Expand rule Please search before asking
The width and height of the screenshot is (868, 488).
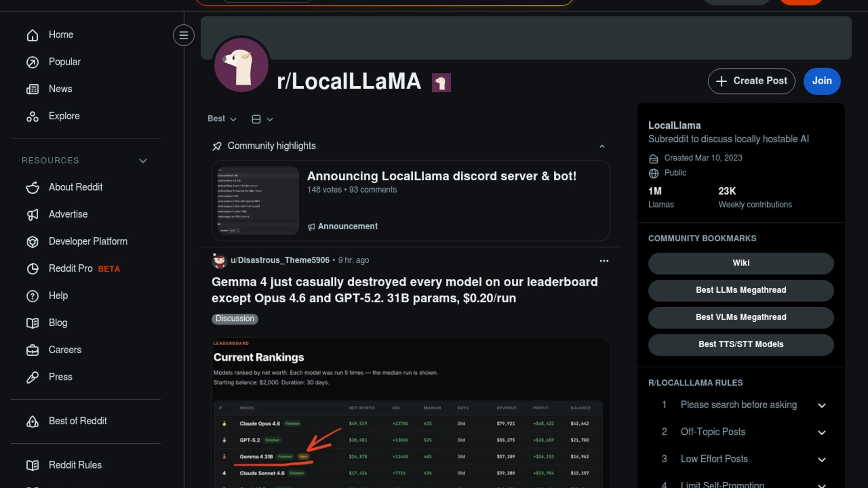(821, 405)
